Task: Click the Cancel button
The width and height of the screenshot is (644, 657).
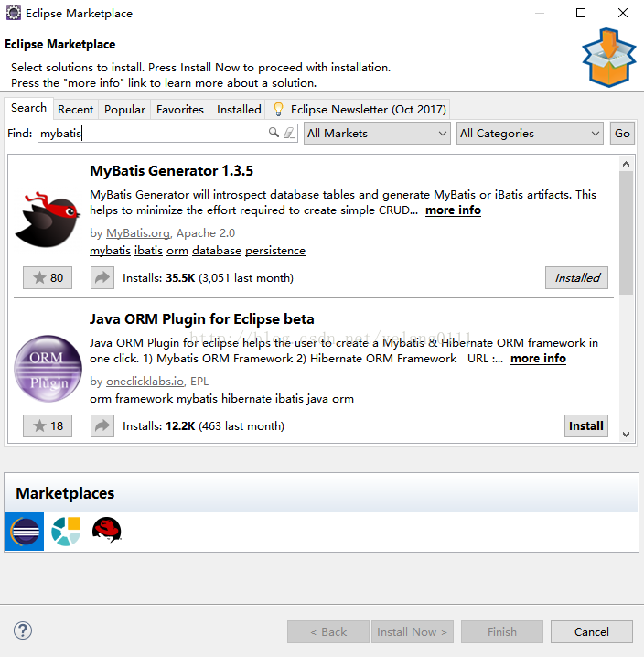Action: pyautogui.click(x=592, y=632)
